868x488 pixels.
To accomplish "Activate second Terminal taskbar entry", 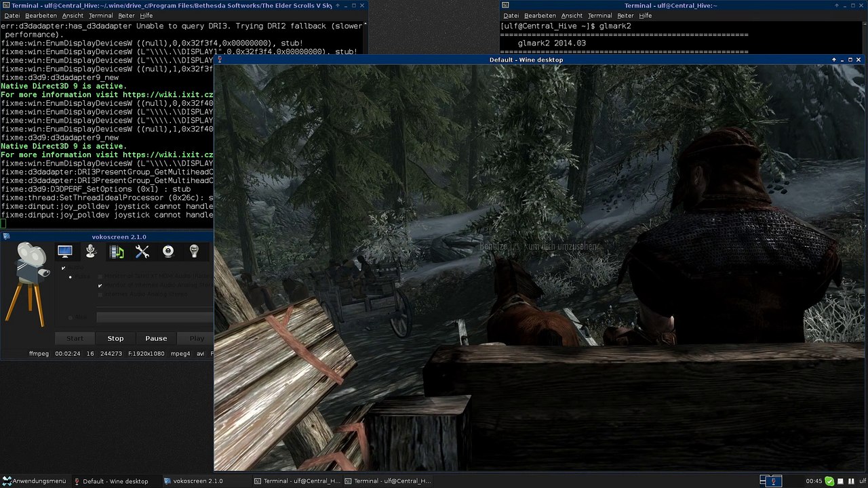I will (387, 481).
